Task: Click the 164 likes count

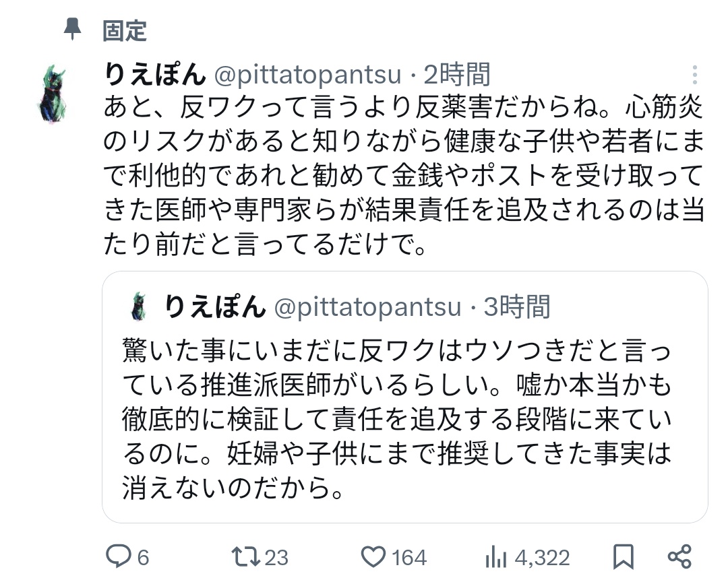Action: tap(409, 558)
